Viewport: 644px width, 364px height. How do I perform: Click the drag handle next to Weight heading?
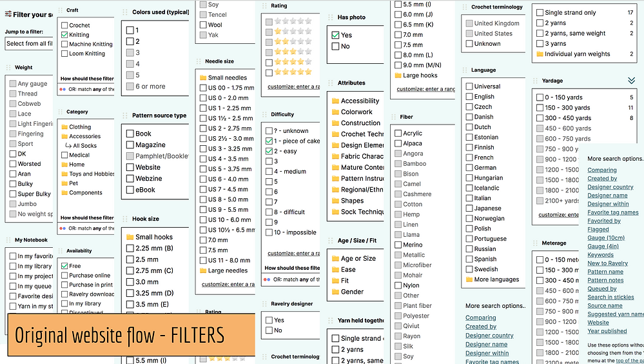pyautogui.click(x=8, y=68)
